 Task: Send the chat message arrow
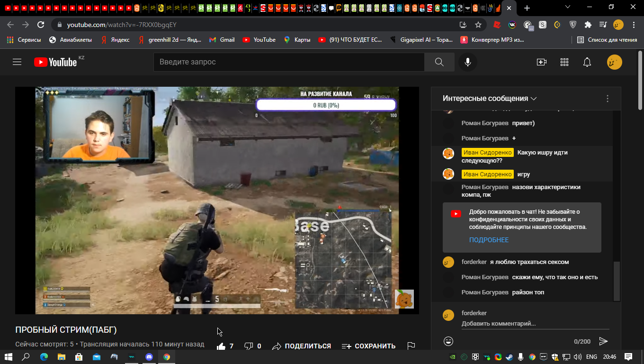(x=603, y=341)
